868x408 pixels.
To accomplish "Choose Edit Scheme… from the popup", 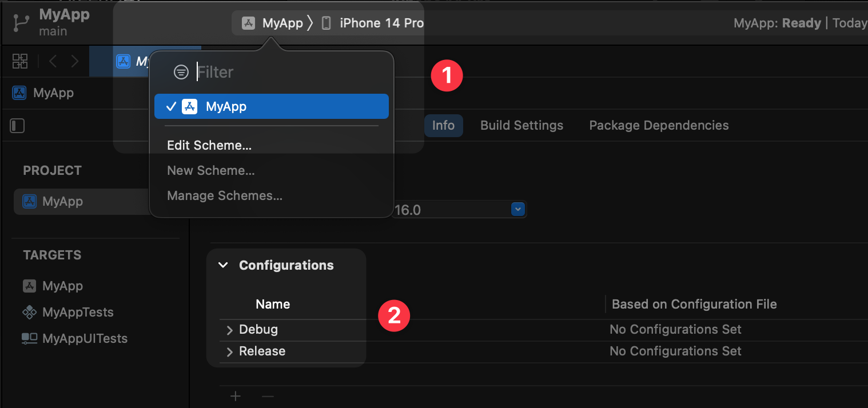I will coord(209,145).
